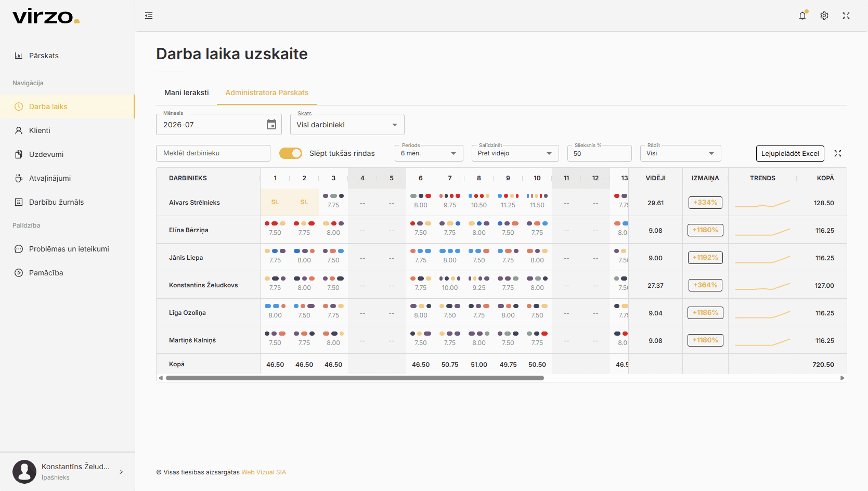The width and height of the screenshot is (868, 491).
Task: Open Salīdzināt Pret vidējo dropdown
Action: (x=515, y=153)
